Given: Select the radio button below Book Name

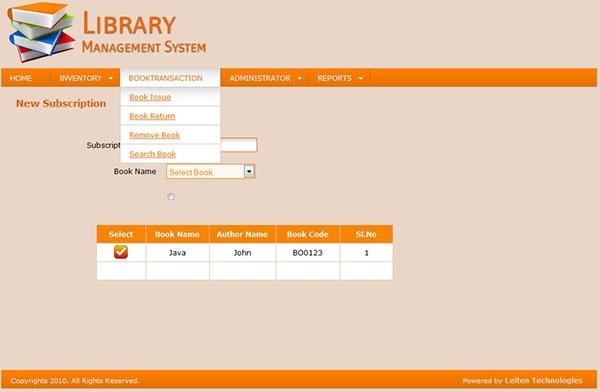Looking at the screenshot, I should click(171, 196).
